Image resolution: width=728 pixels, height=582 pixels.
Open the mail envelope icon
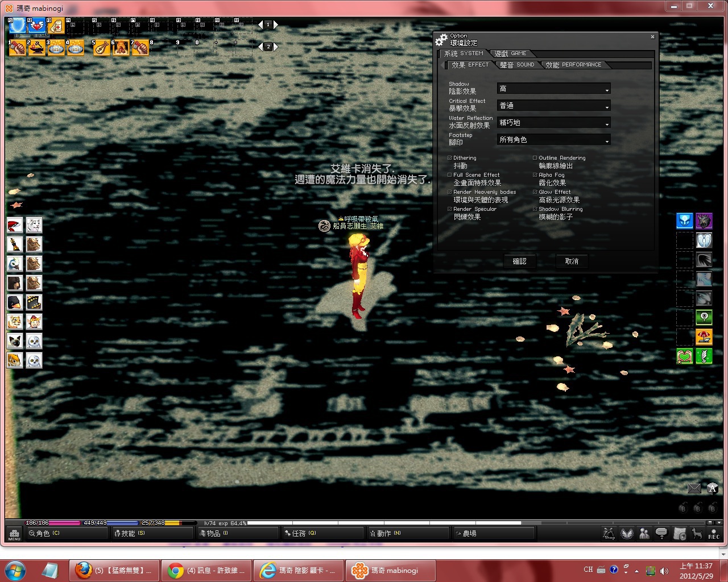pos(694,488)
